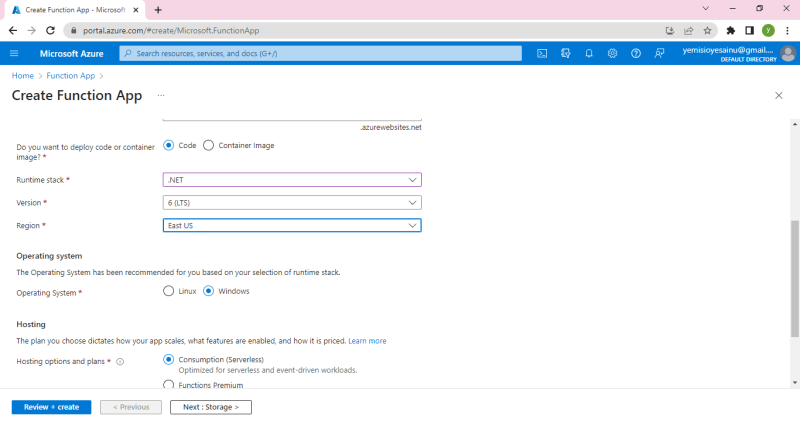This screenshot has height=426, width=800.
Task: Click Review + create button
Action: pos(52,407)
